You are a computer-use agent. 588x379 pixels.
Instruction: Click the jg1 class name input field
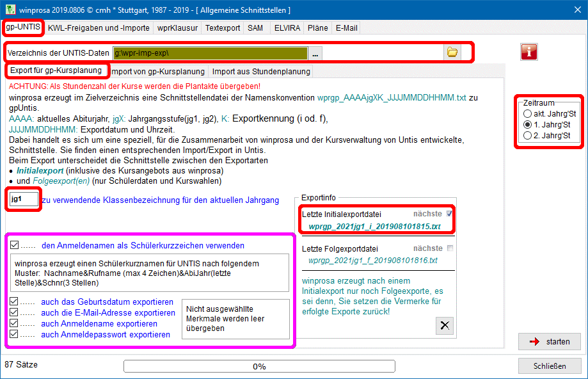pos(24,199)
